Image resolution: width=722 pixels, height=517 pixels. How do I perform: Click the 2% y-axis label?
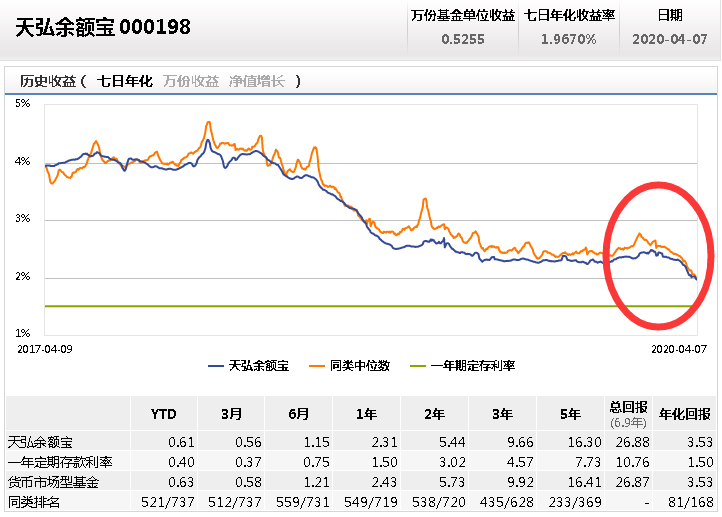[x=23, y=276]
